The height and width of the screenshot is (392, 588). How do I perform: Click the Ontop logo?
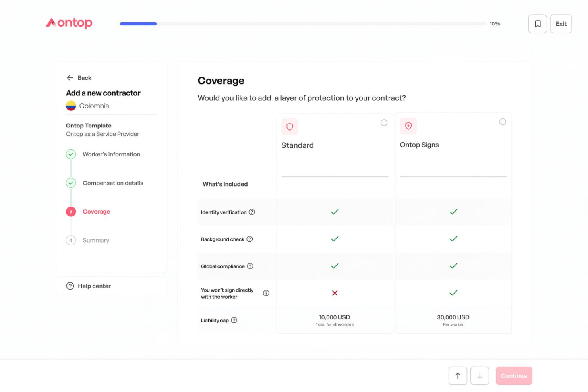pyautogui.click(x=69, y=23)
